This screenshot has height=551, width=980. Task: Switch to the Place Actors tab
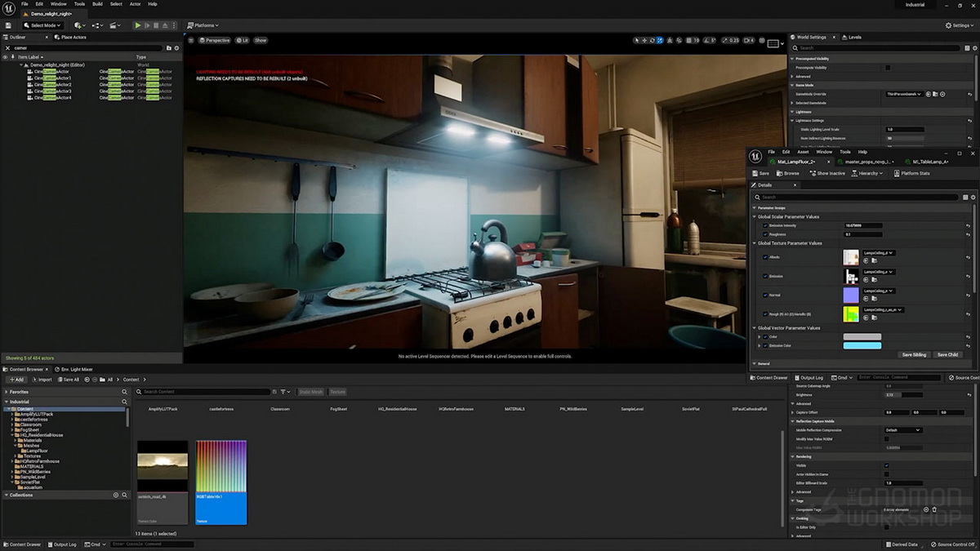70,37
